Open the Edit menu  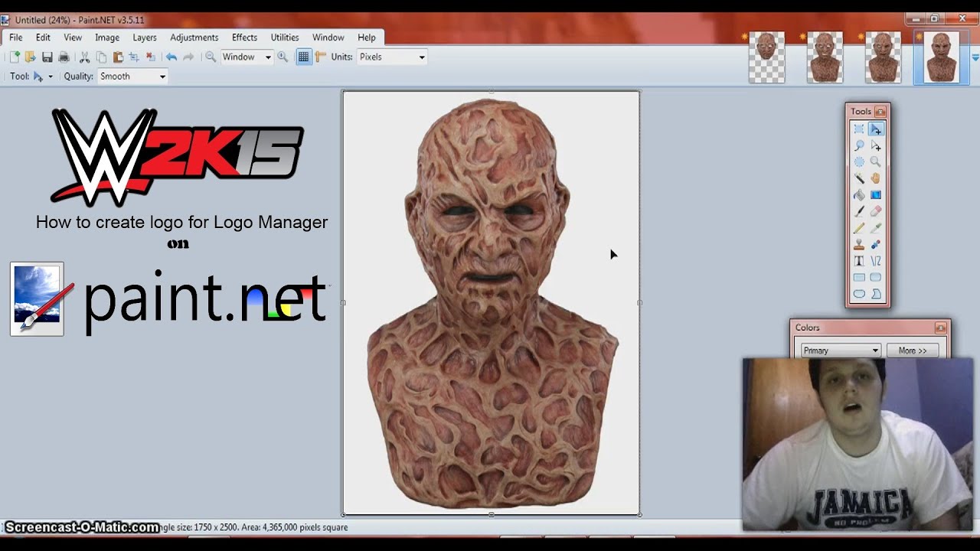(x=43, y=37)
